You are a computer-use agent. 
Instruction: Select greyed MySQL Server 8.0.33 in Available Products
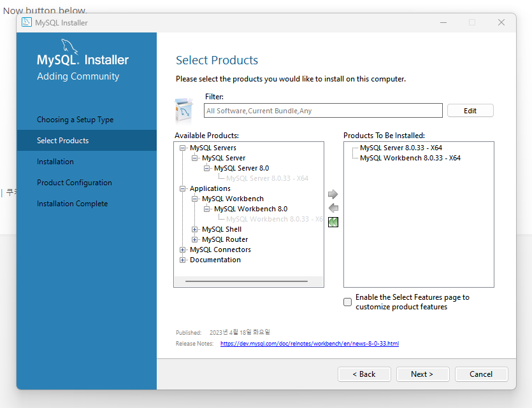[267, 178]
